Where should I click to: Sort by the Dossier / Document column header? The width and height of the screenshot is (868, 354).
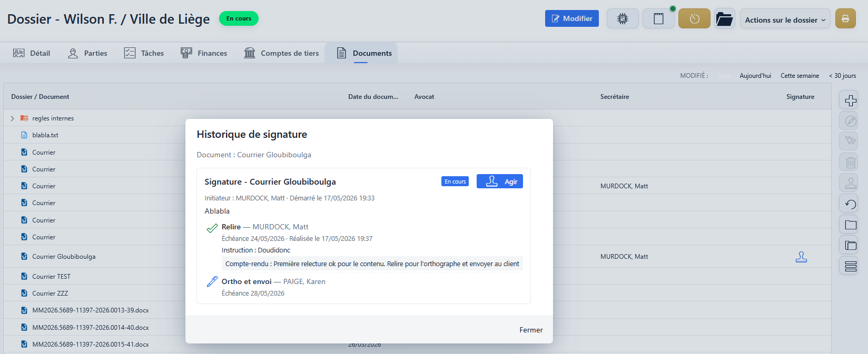coord(40,97)
